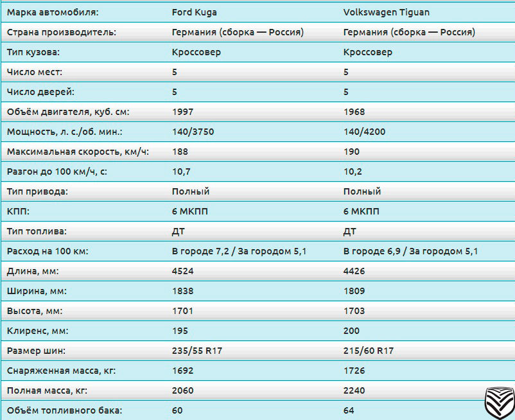515x420 pixels.
Task: Select acceleration value 10,7
Action: 181,171
